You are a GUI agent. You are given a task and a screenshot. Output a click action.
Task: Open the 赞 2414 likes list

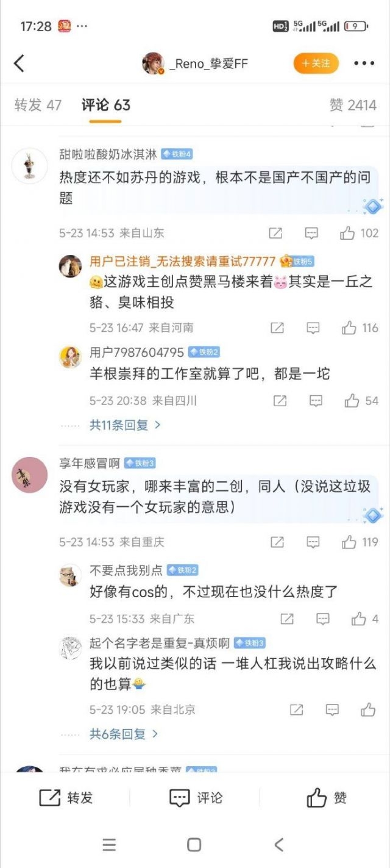pos(353,105)
